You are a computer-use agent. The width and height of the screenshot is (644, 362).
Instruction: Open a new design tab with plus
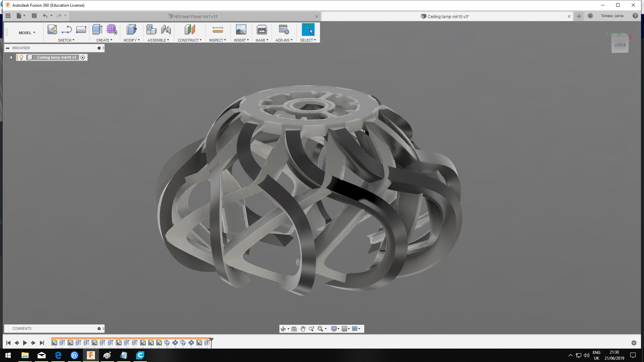pyautogui.click(x=579, y=16)
